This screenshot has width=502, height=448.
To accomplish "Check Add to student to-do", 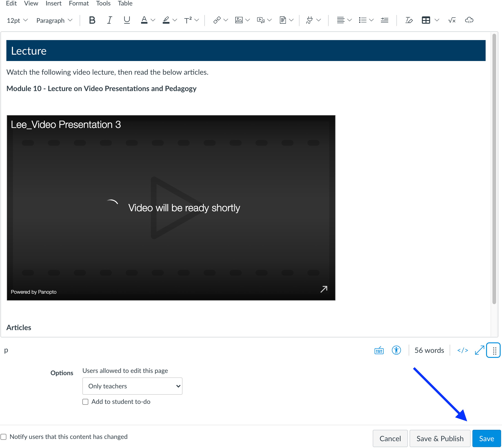I will click(x=85, y=402).
